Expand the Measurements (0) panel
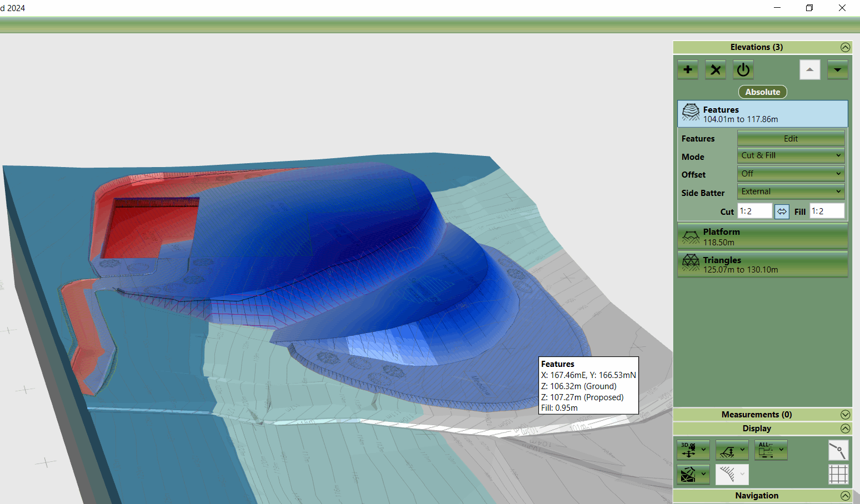Viewport: 860px width, 504px height. pos(845,415)
